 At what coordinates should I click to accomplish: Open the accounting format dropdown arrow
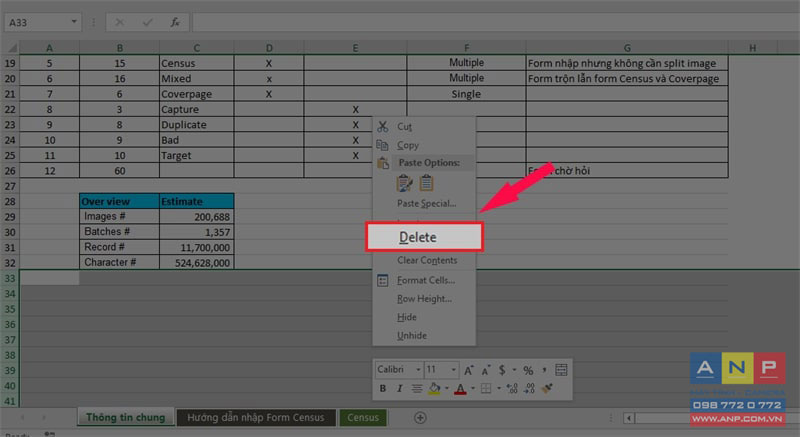coord(514,370)
